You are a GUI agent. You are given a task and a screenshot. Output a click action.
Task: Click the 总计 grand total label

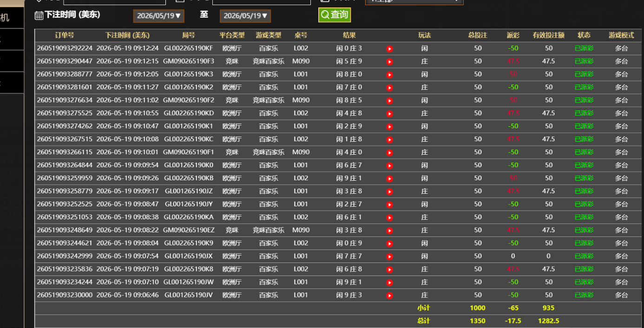point(424,321)
